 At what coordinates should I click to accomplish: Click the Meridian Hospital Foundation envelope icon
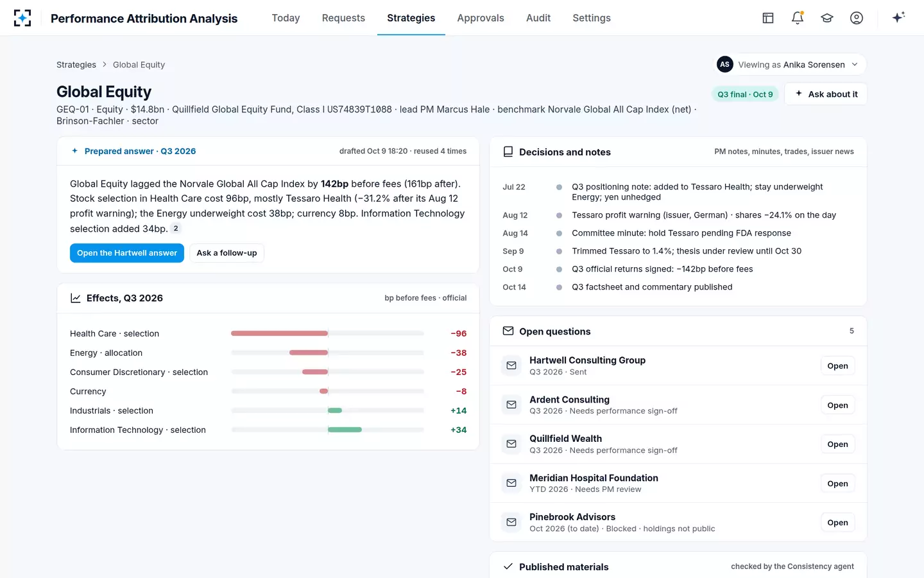511,483
